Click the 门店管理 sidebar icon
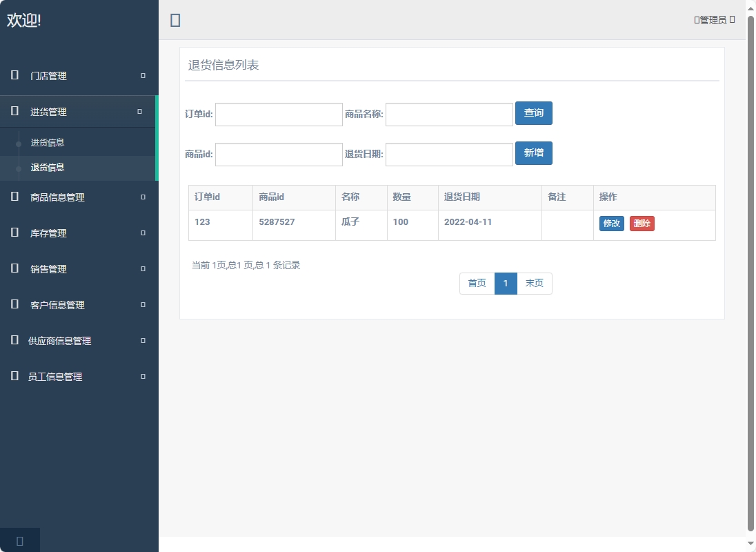The width and height of the screenshot is (756, 552). pyautogui.click(x=14, y=76)
